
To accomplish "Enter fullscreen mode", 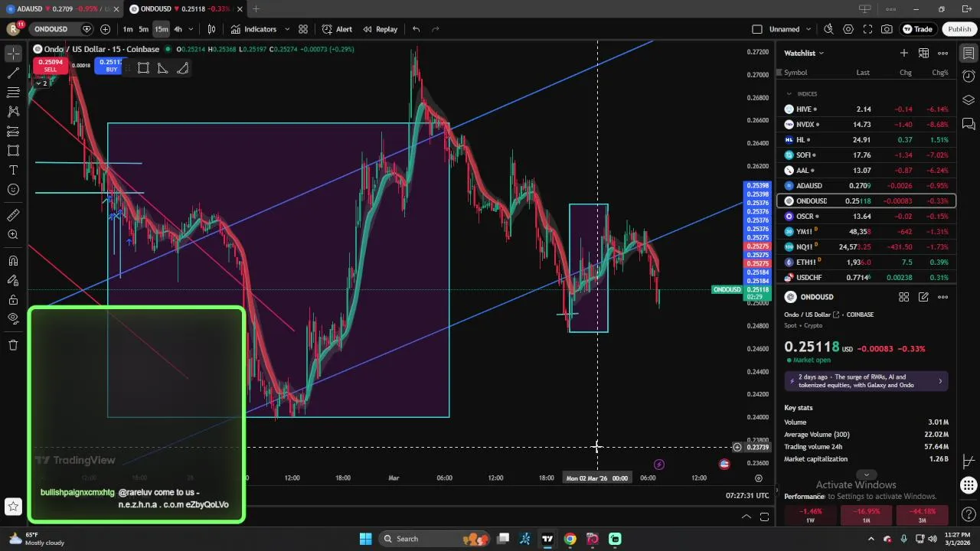I will (x=867, y=29).
